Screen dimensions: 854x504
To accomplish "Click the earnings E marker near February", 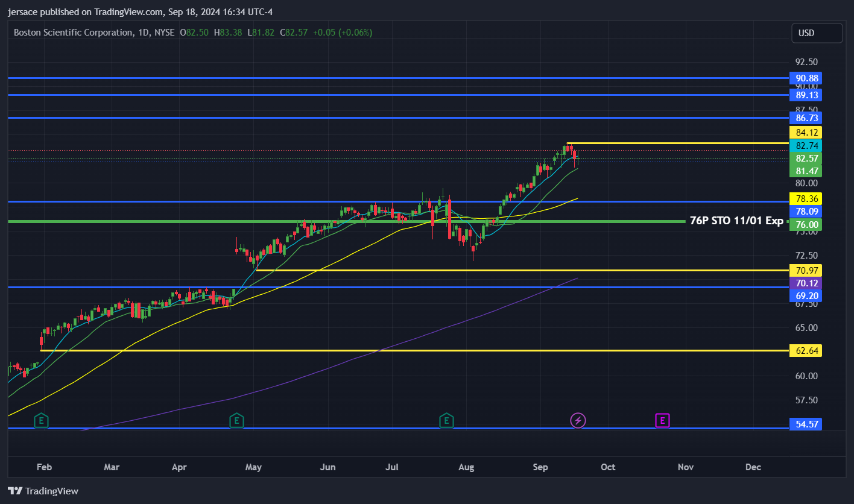I will click(x=41, y=420).
